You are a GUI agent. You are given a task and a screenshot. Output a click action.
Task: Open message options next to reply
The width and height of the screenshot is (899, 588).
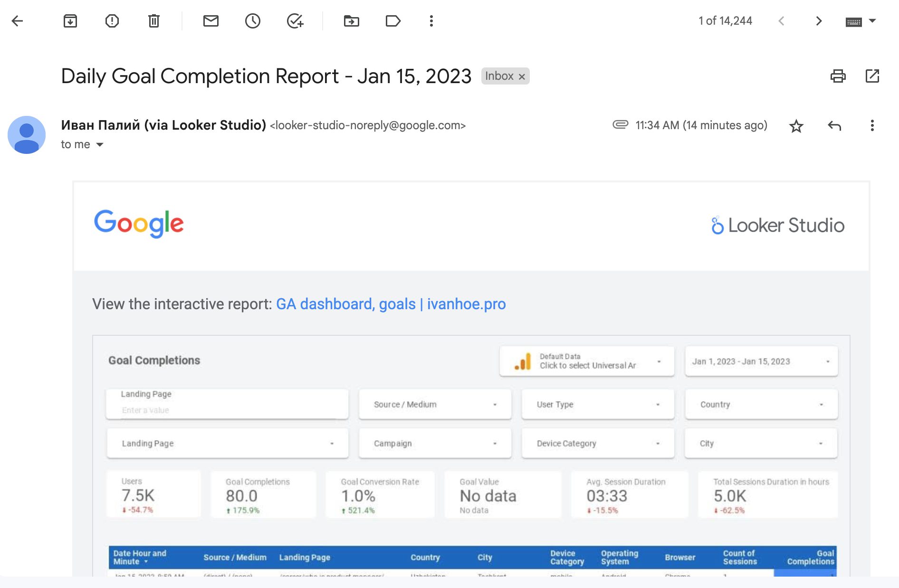click(872, 126)
